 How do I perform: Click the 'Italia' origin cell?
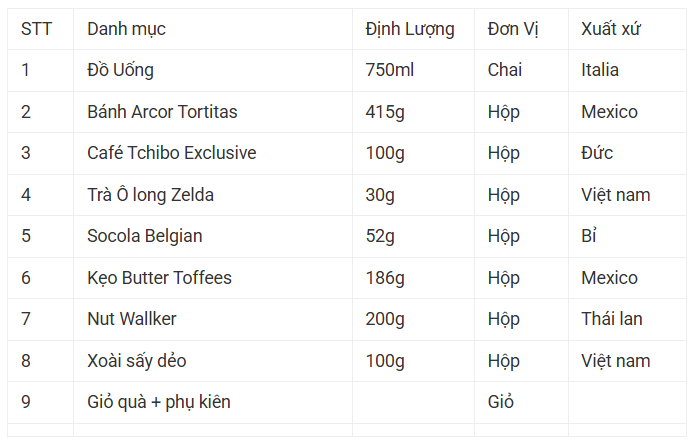(x=600, y=70)
